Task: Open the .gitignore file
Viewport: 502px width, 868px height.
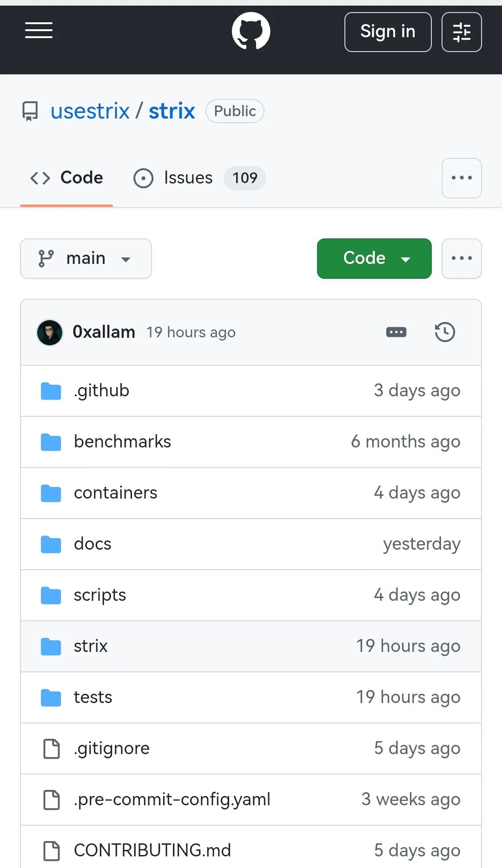Action: pyautogui.click(x=112, y=749)
